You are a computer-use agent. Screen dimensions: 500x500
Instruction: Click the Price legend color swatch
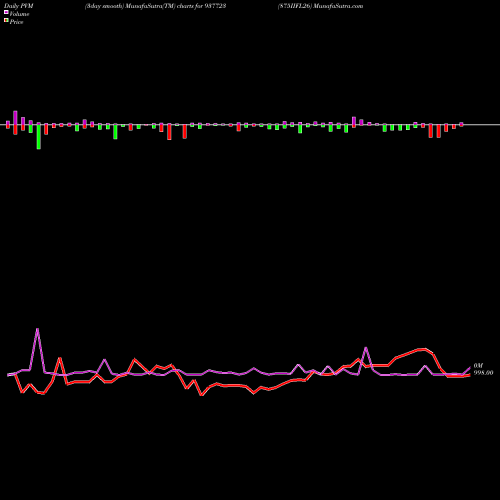tap(6, 20)
